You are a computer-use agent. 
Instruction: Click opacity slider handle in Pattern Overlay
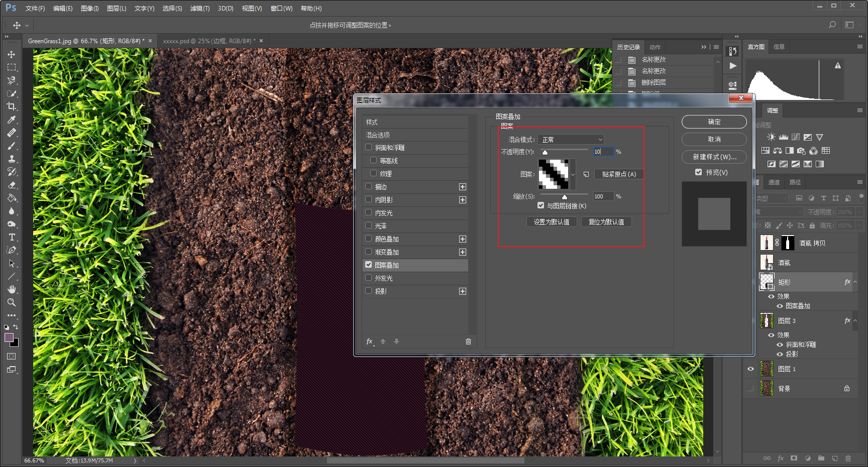pyautogui.click(x=545, y=152)
